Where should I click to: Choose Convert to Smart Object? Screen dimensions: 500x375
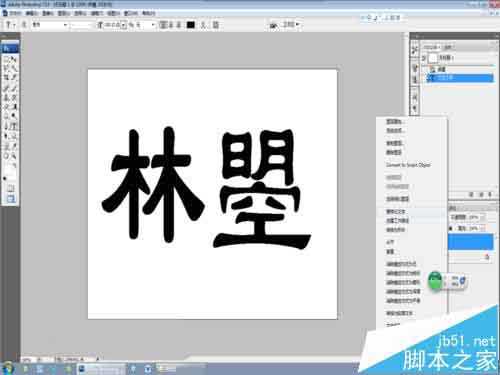coord(408,165)
